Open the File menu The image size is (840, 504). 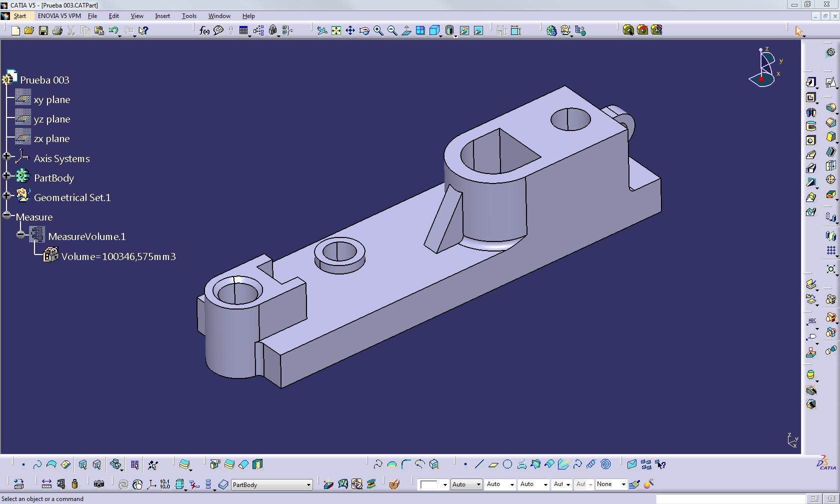coord(92,16)
